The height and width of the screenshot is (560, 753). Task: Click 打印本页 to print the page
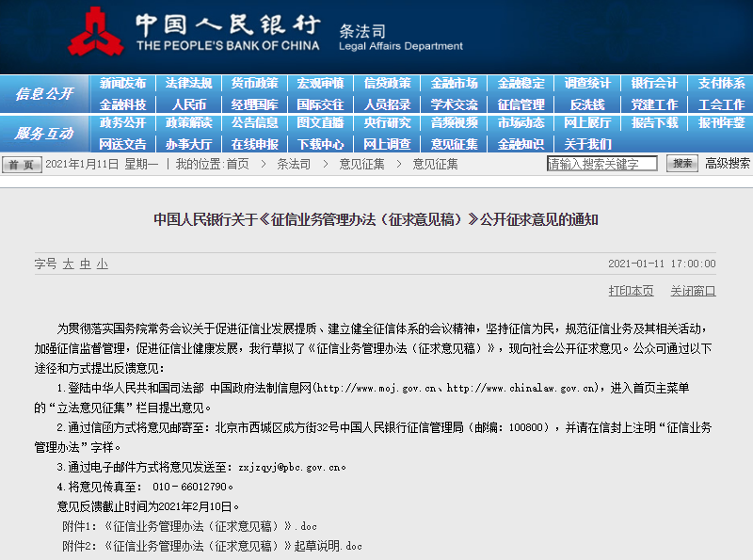click(x=631, y=291)
